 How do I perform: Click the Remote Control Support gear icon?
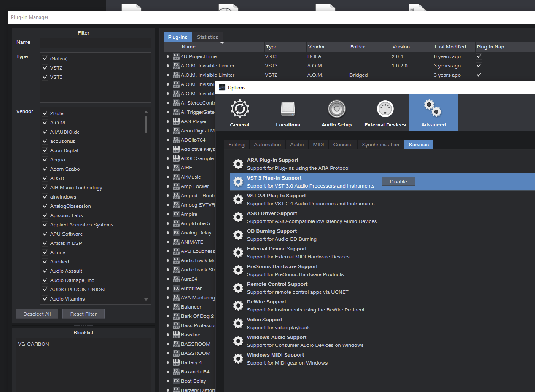238,288
